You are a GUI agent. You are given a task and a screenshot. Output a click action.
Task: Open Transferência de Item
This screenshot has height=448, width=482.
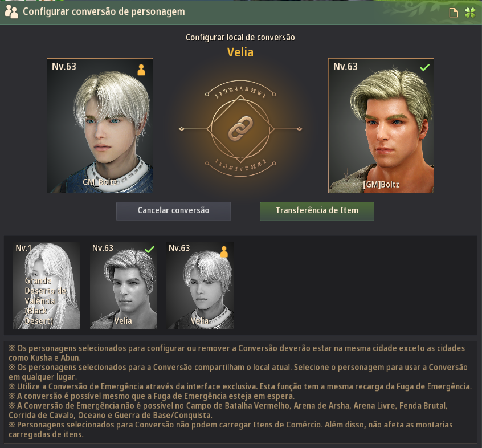(317, 211)
